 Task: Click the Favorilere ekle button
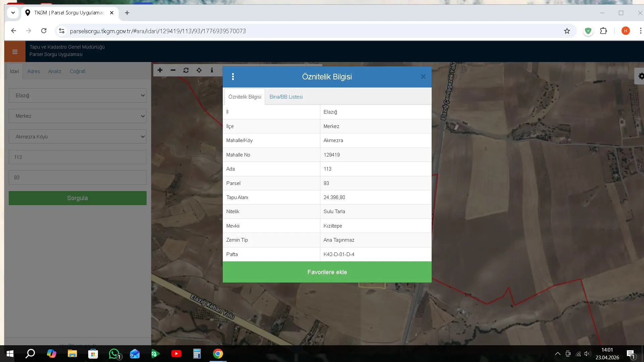point(327,272)
